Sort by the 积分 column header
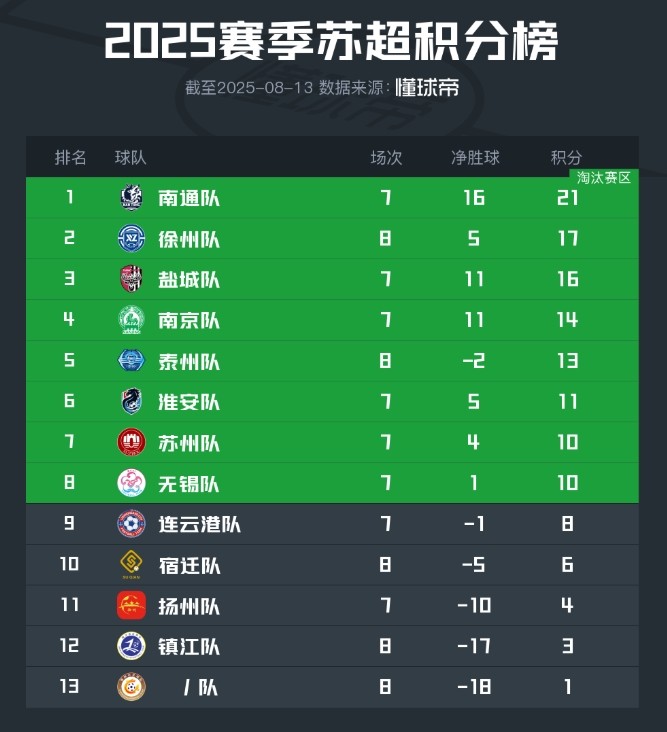Viewport: 667px width, 732px height. click(x=566, y=158)
